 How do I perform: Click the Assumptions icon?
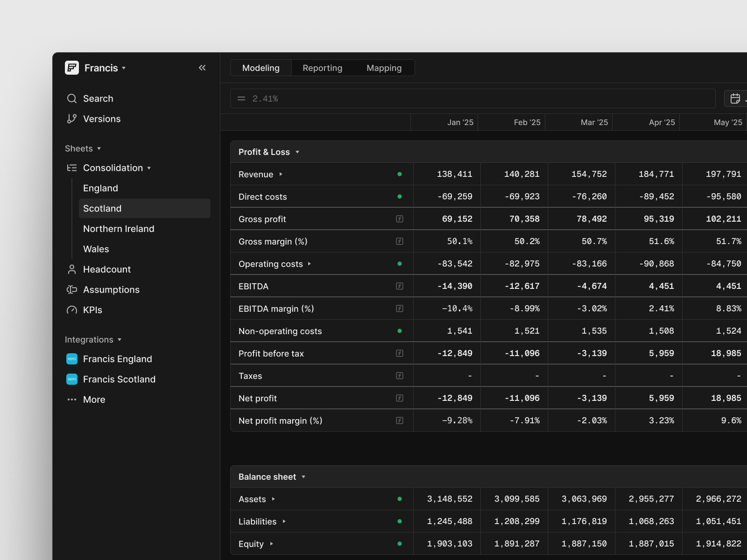pos(72,290)
